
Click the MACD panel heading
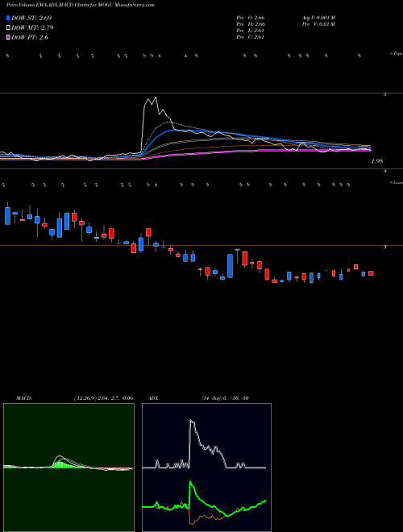pos(24,398)
